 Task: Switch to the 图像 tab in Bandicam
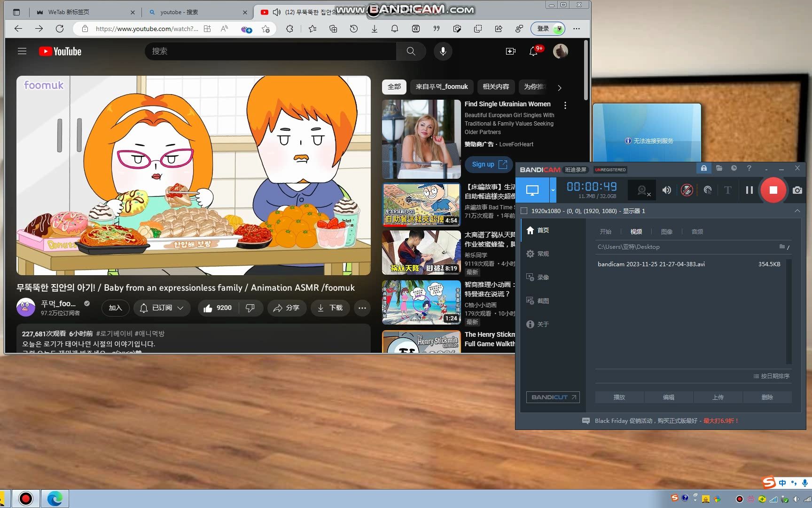click(x=666, y=231)
